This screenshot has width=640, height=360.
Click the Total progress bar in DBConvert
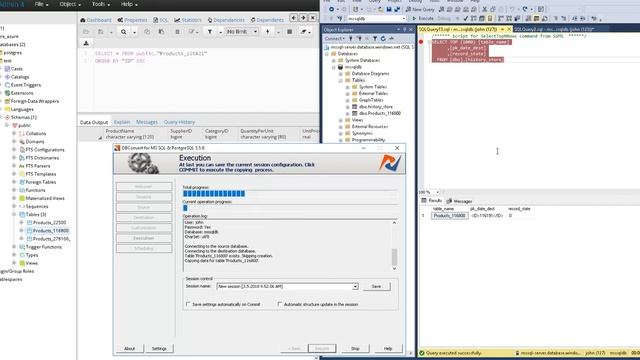(290, 193)
